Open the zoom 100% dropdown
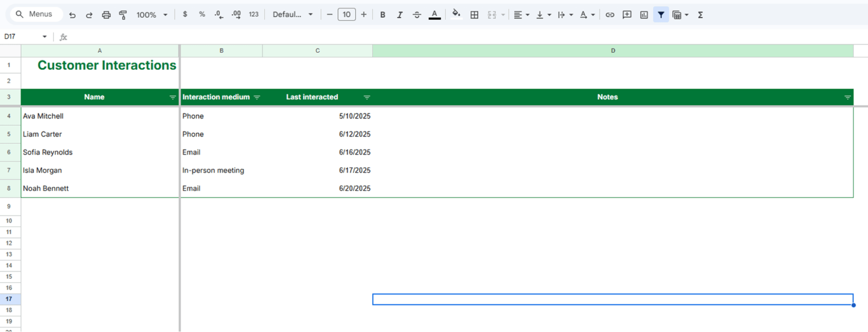Image resolution: width=868 pixels, height=332 pixels. click(x=152, y=15)
